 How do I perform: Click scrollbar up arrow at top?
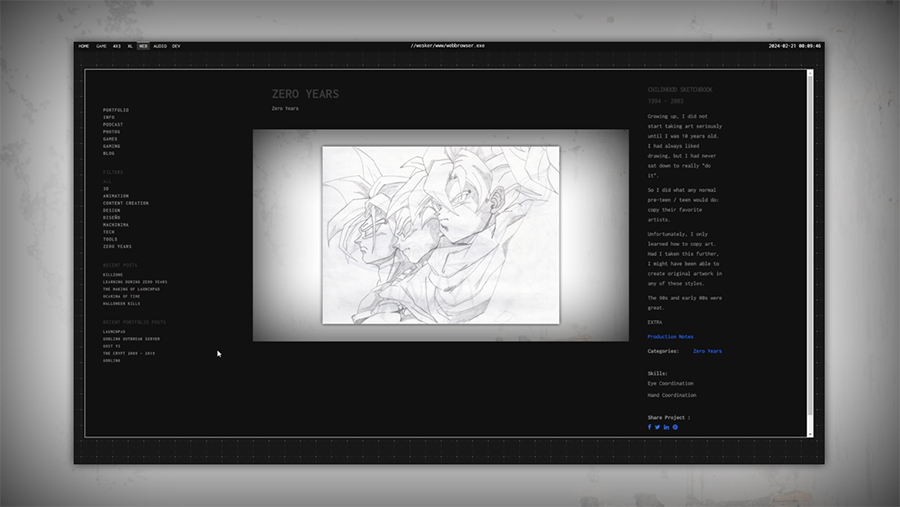tap(810, 73)
